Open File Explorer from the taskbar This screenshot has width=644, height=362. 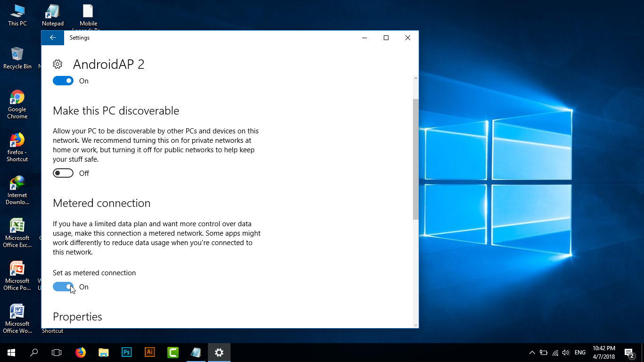pyautogui.click(x=103, y=352)
